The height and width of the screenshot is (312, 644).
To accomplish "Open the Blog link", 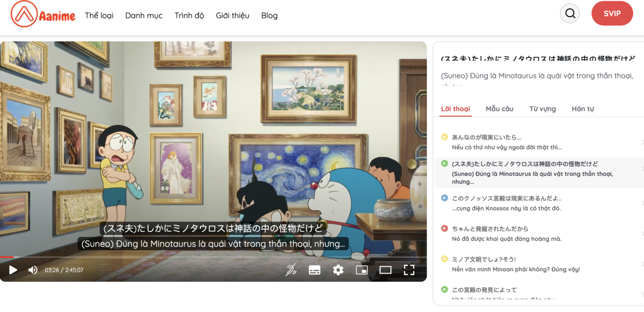I will 269,15.
